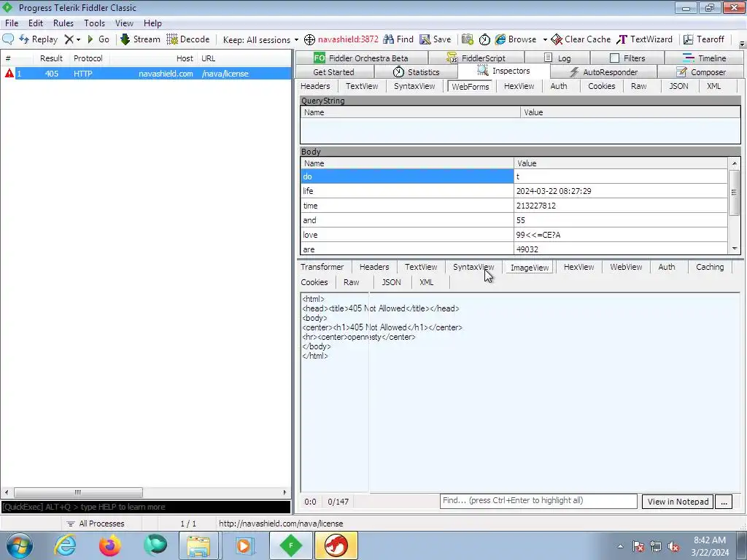Open the Composer tab
The image size is (747, 560).
[701, 72]
